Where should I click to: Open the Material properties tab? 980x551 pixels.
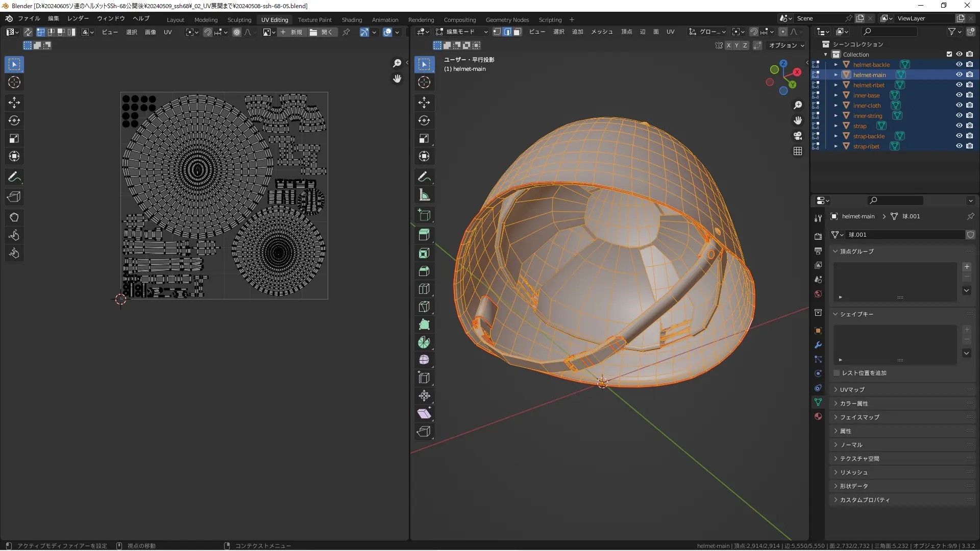point(818,416)
